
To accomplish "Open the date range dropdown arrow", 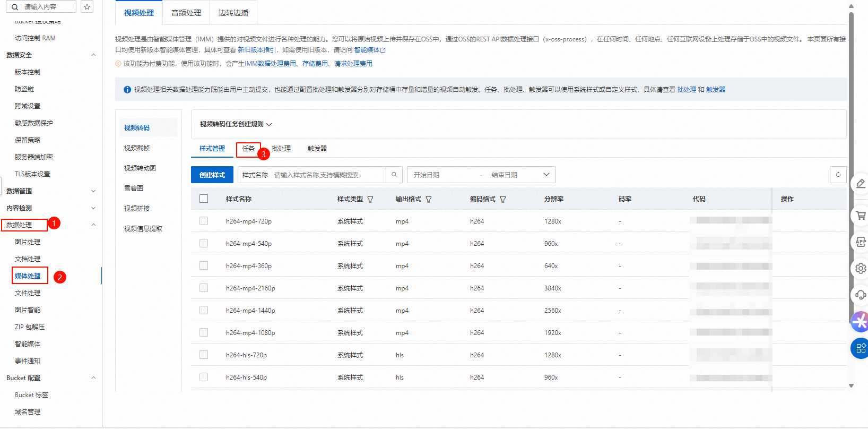I will pos(546,175).
